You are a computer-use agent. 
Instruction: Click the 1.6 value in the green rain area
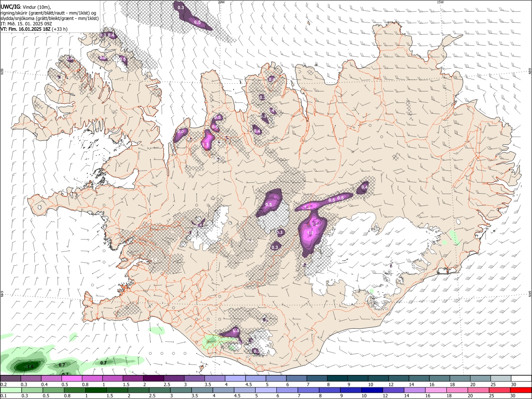[x=30, y=367]
